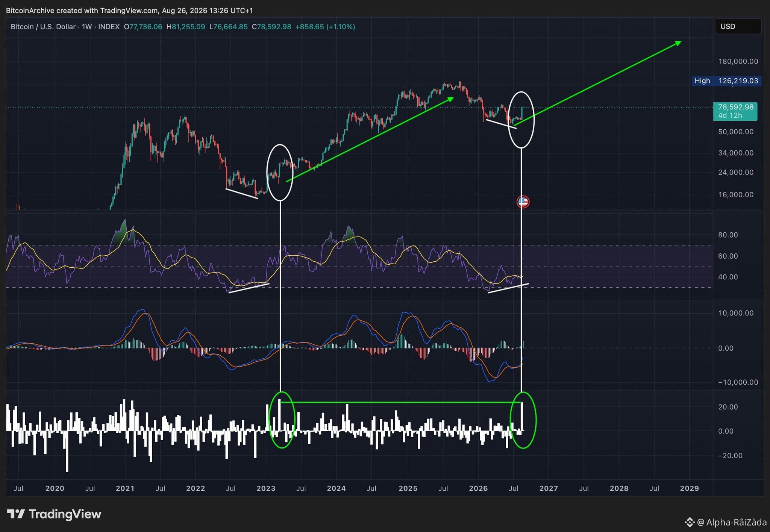Click the 2029 label on the time axis
Image resolution: width=770 pixels, height=532 pixels.
point(690,488)
